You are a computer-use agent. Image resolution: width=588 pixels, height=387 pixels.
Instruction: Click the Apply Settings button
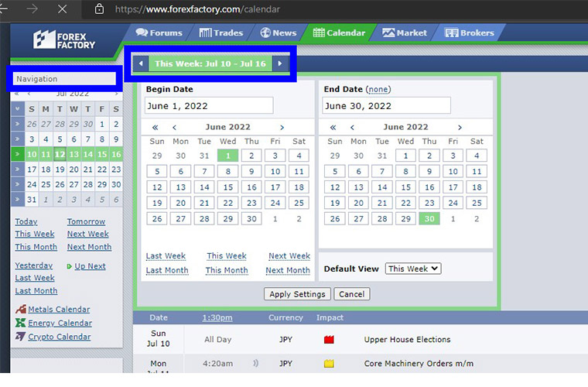coord(297,294)
